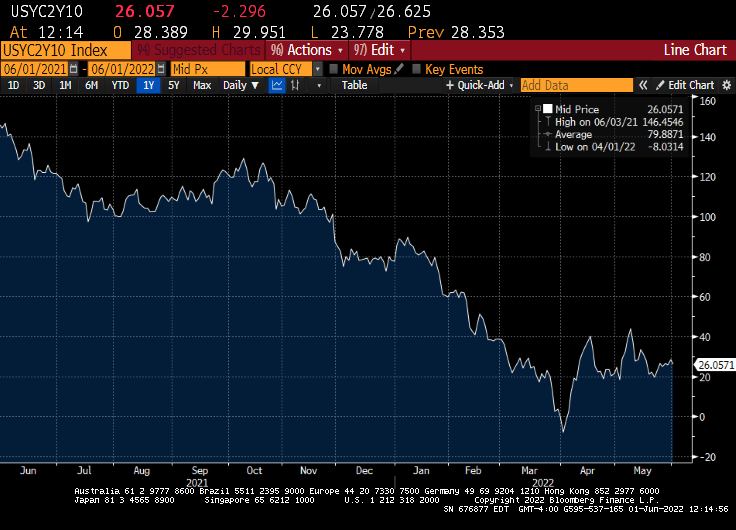Click the white Mid Price color swatch

[547, 108]
